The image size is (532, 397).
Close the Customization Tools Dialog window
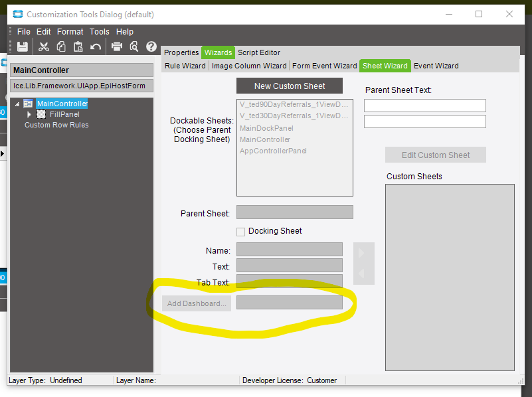click(509, 14)
